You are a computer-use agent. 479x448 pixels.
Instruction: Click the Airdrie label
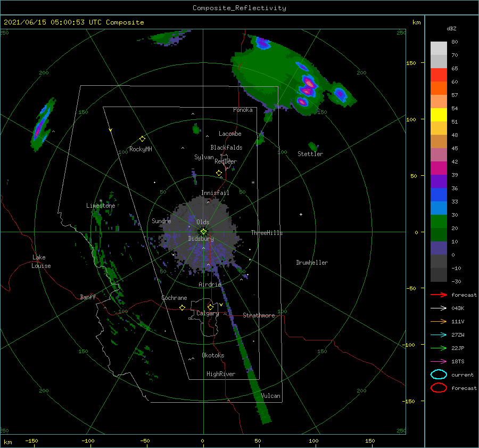[210, 284]
